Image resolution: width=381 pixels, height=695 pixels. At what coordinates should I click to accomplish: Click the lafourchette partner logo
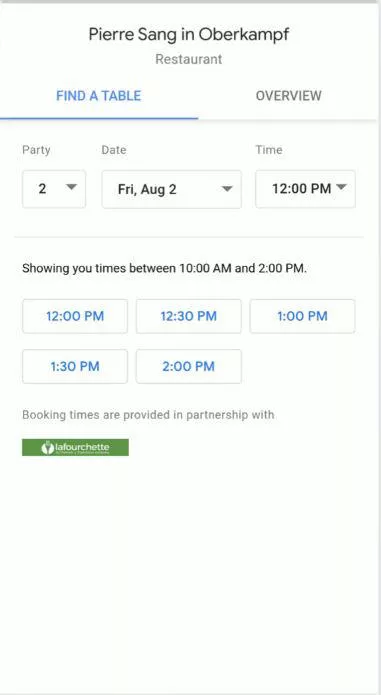(75, 447)
